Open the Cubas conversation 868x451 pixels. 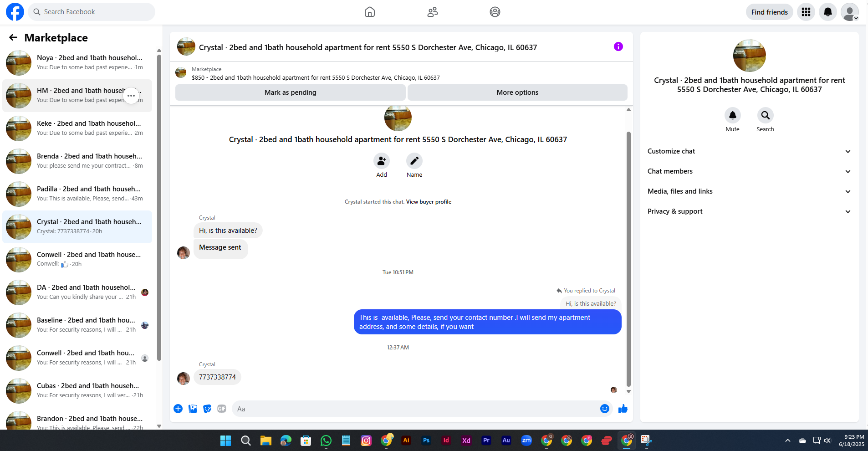[77, 391]
